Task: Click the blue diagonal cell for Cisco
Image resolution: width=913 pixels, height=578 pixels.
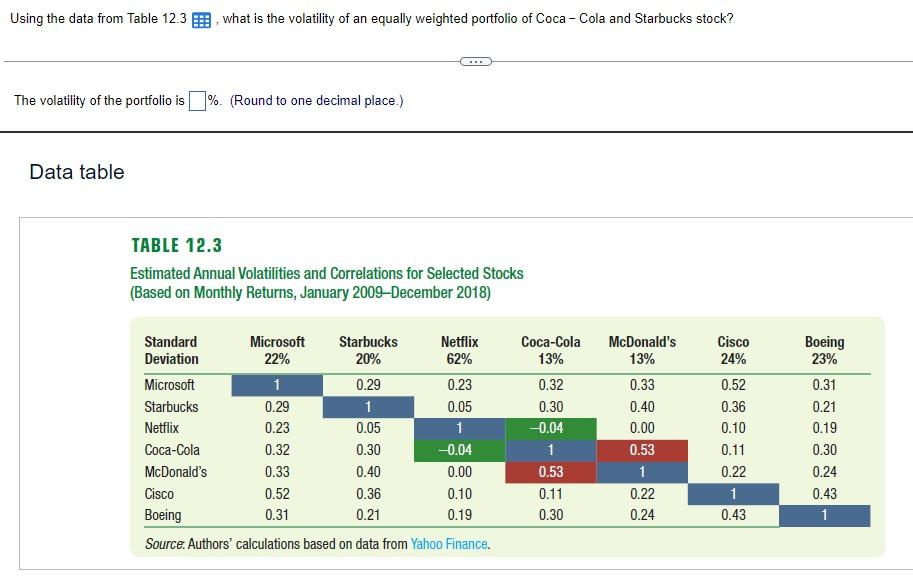Action: tap(733, 494)
